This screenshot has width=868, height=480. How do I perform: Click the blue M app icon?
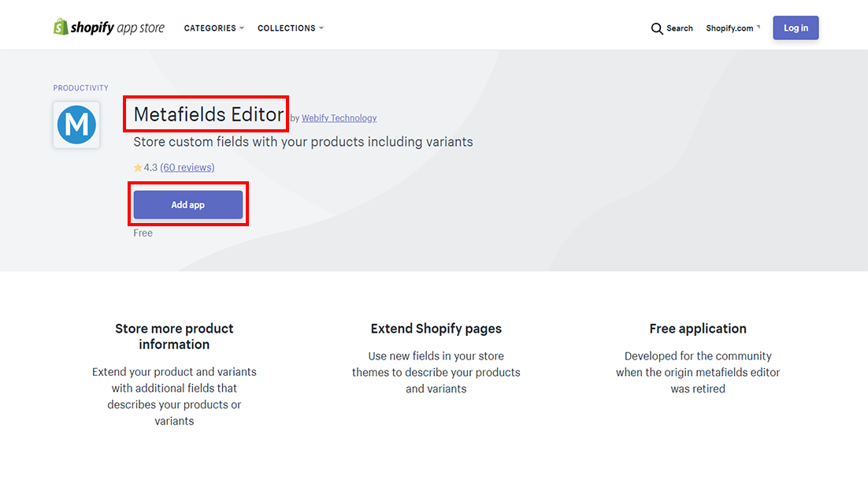[76, 125]
